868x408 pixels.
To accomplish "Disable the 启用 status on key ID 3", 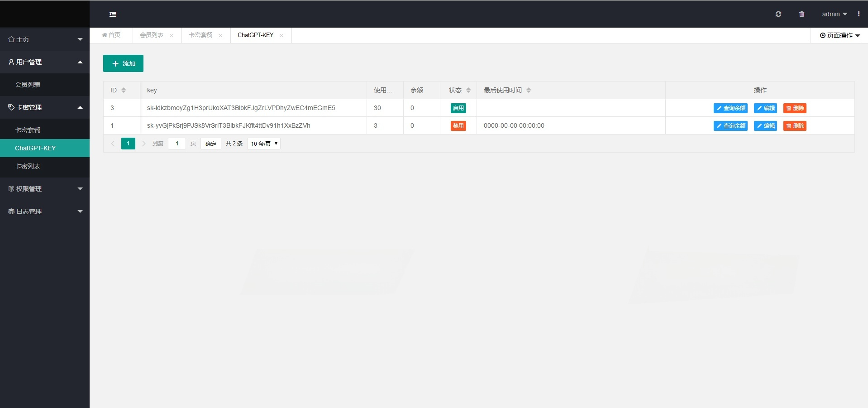I will [458, 108].
